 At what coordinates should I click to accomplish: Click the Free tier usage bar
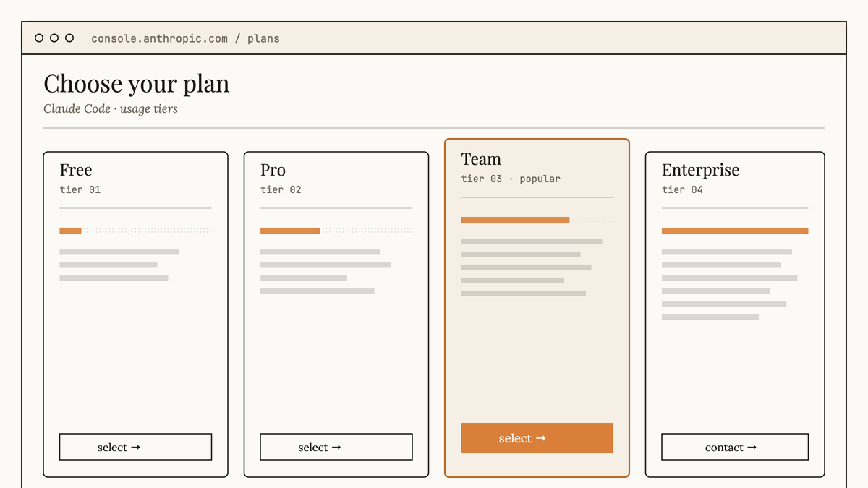pos(137,231)
